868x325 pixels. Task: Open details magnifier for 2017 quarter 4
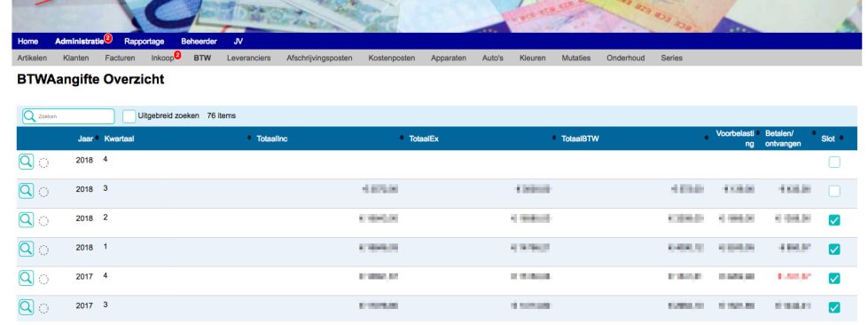click(x=26, y=278)
